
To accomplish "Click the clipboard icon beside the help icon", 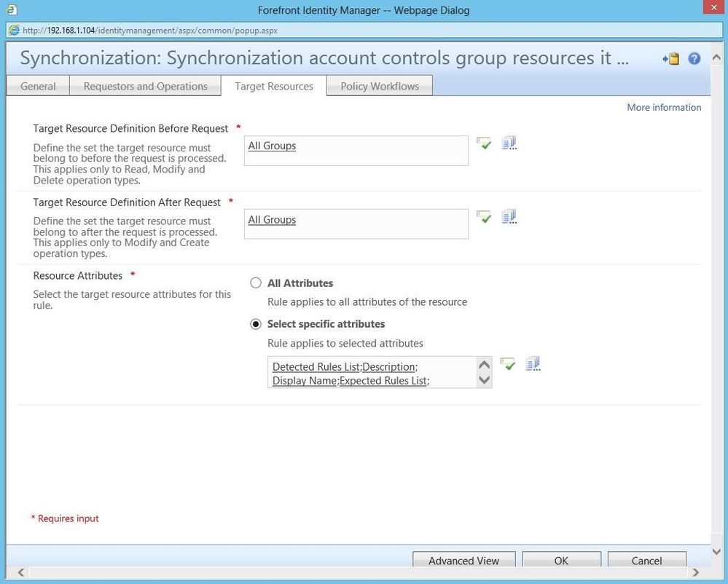I will (x=671, y=58).
